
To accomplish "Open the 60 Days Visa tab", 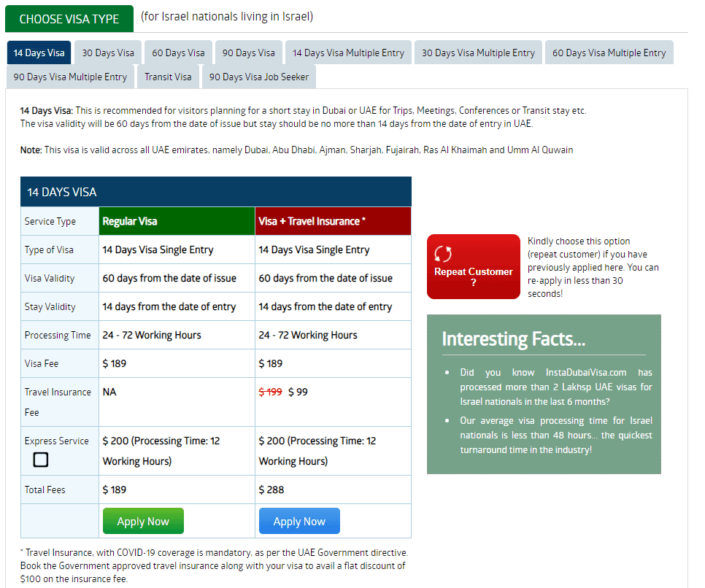I will pyautogui.click(x=178, y=53).
